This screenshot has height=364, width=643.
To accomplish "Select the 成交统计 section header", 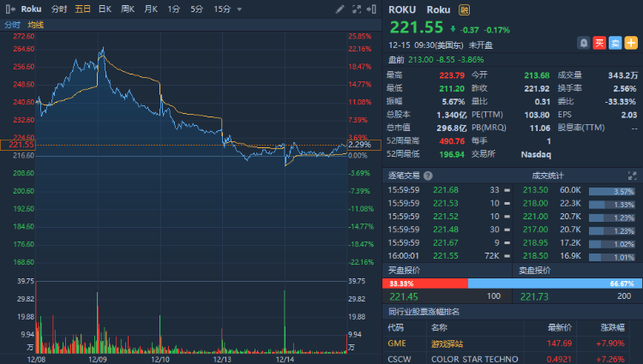I will coord(548,176).
